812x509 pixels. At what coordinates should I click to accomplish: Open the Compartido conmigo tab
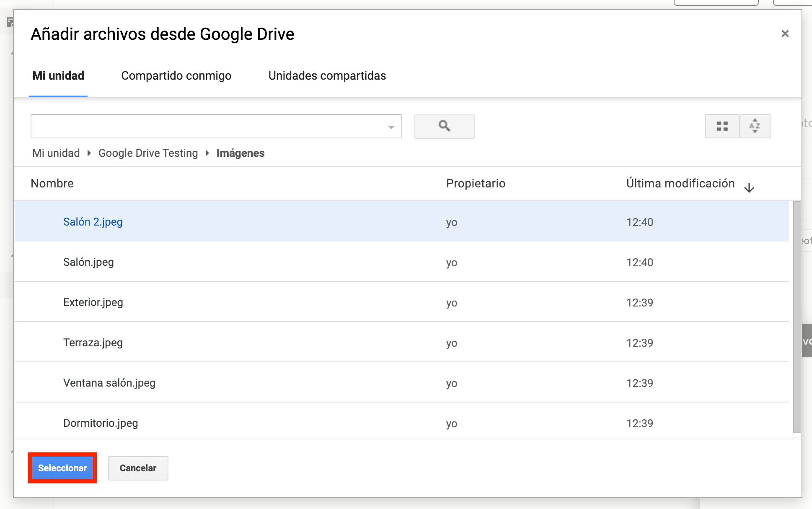pyautogui.click(x=176, y=76)
